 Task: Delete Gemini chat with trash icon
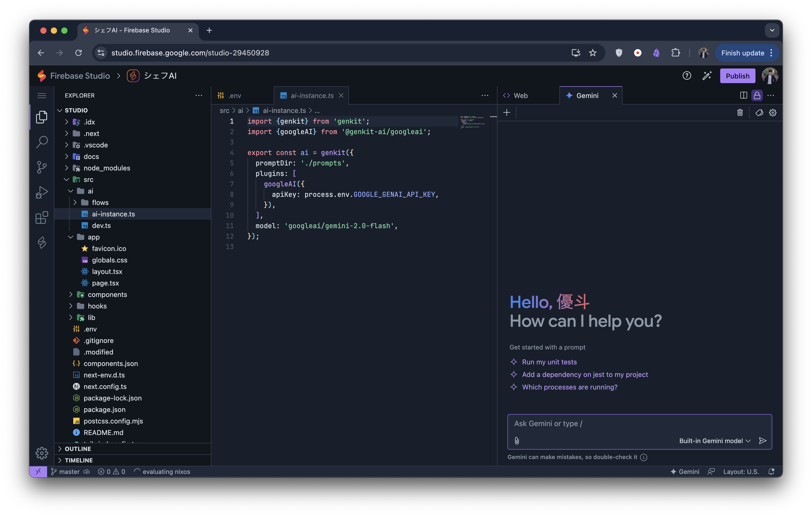(x=740, y=113)
